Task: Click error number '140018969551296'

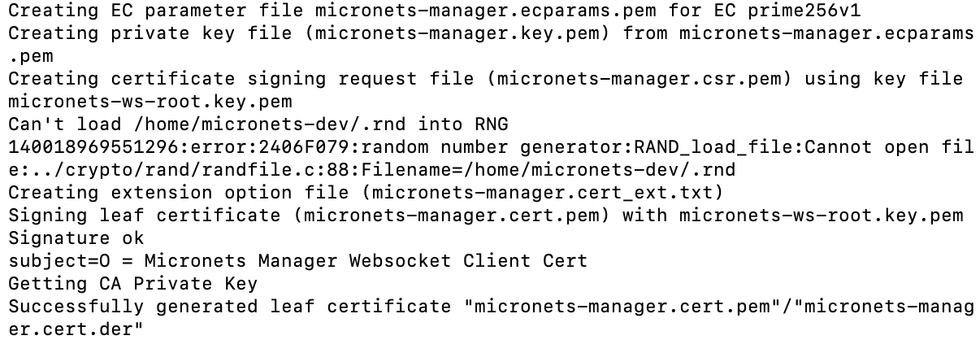Action: pyautogui.click(x=93, y=148)
